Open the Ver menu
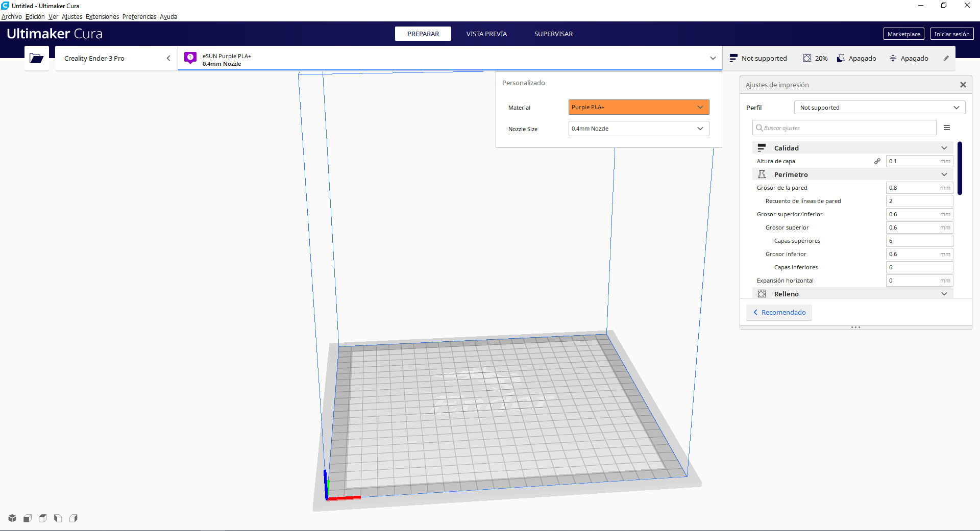 53,16
